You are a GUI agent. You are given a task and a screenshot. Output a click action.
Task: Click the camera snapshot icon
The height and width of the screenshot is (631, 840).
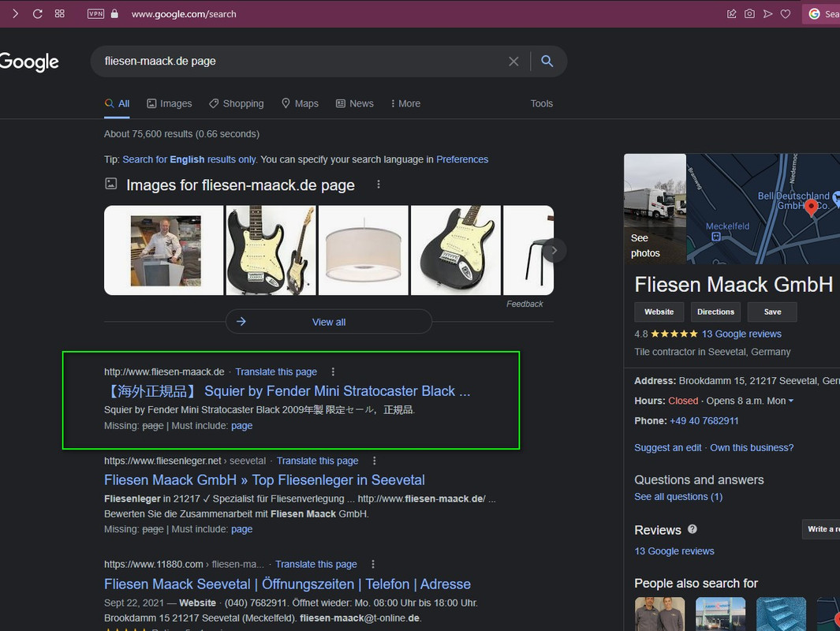pyautogui.click(x=749, y=14)
